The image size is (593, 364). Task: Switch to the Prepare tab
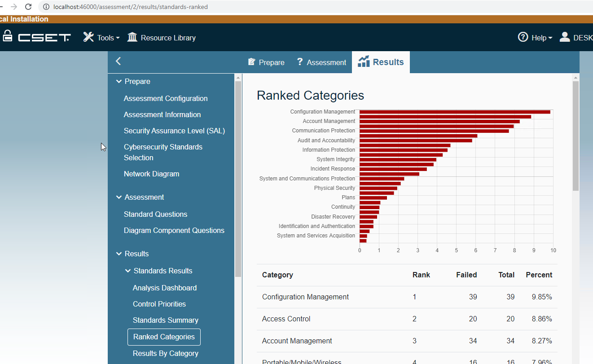[266, 62]
